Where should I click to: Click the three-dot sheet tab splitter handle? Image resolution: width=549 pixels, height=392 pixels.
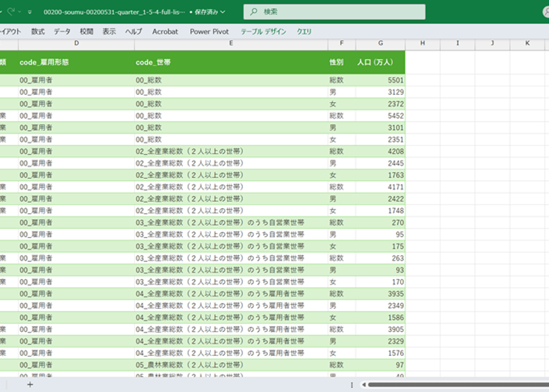352,385
